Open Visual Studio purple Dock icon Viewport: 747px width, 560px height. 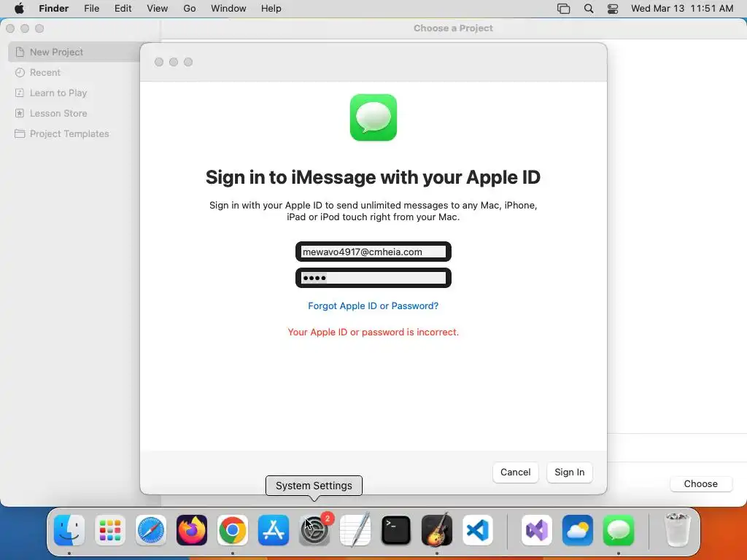click(x=537, y=530)
